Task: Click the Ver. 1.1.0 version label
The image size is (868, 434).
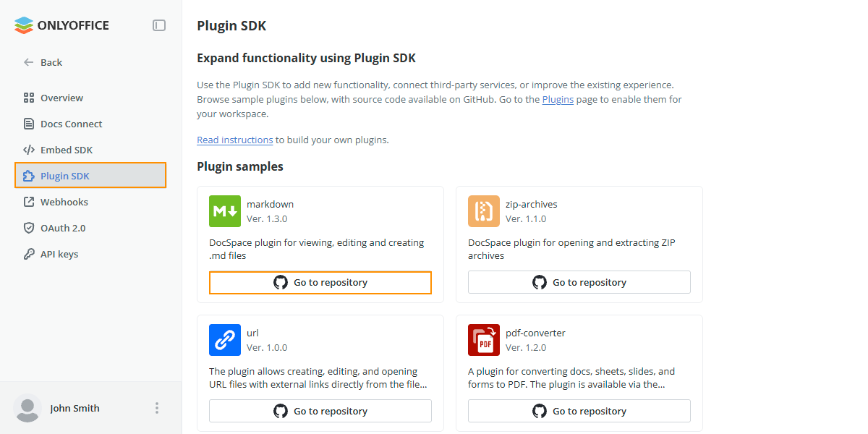Action: 526,218
